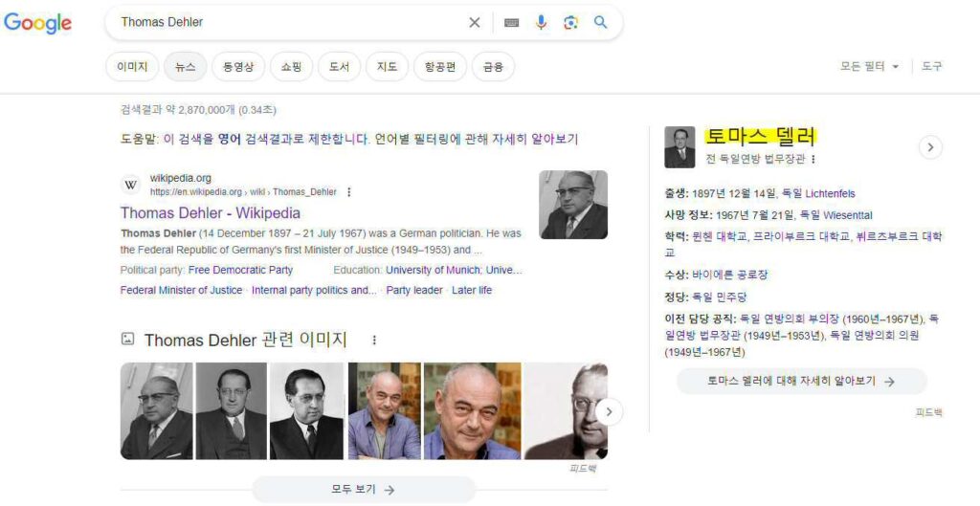Click the 도구 tools button
980x506 pixels.
point(931,66)
